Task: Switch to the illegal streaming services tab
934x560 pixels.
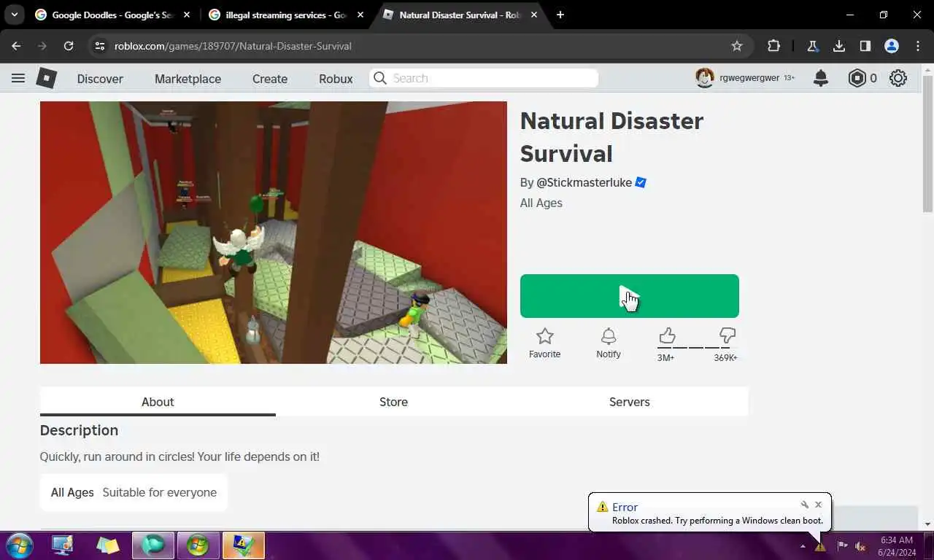Action: 285,15
